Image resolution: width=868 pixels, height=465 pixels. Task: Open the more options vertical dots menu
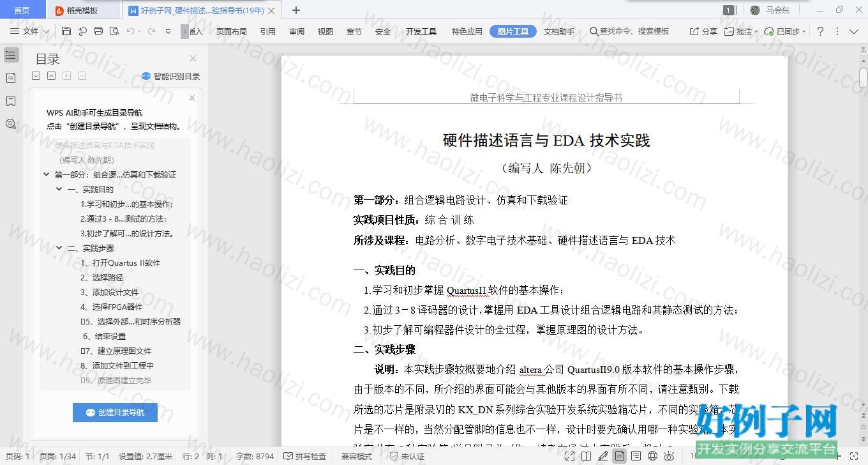click(837, 31)
